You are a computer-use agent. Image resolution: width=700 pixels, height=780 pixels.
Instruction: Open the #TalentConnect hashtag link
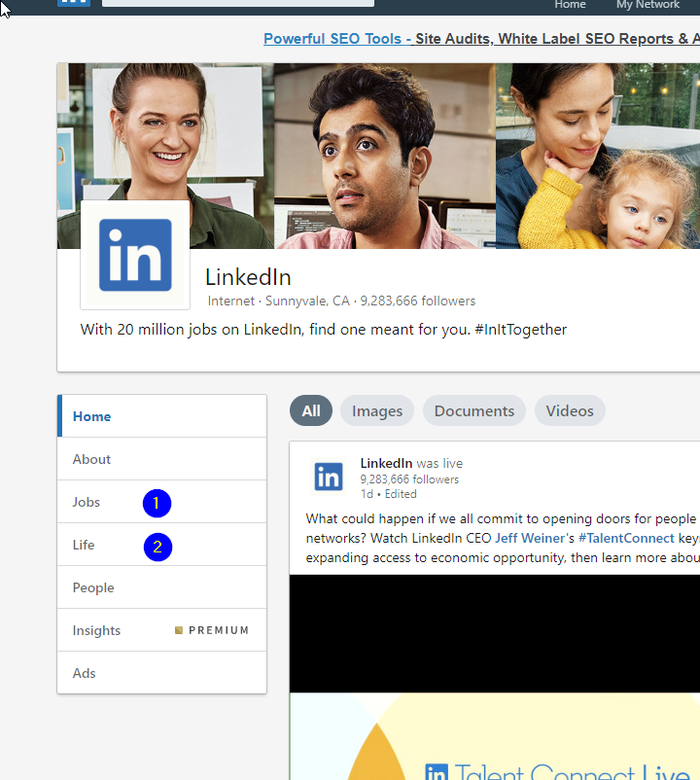626,538
